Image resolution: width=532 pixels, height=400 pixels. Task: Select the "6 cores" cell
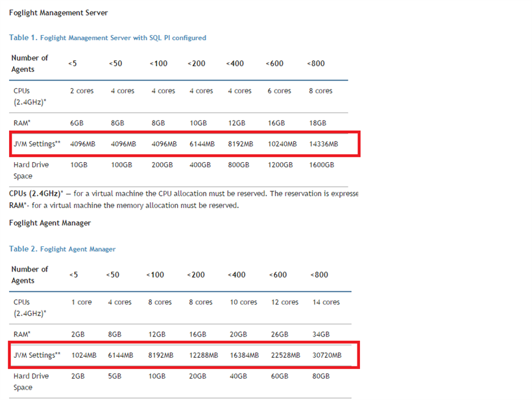point(279,91)
